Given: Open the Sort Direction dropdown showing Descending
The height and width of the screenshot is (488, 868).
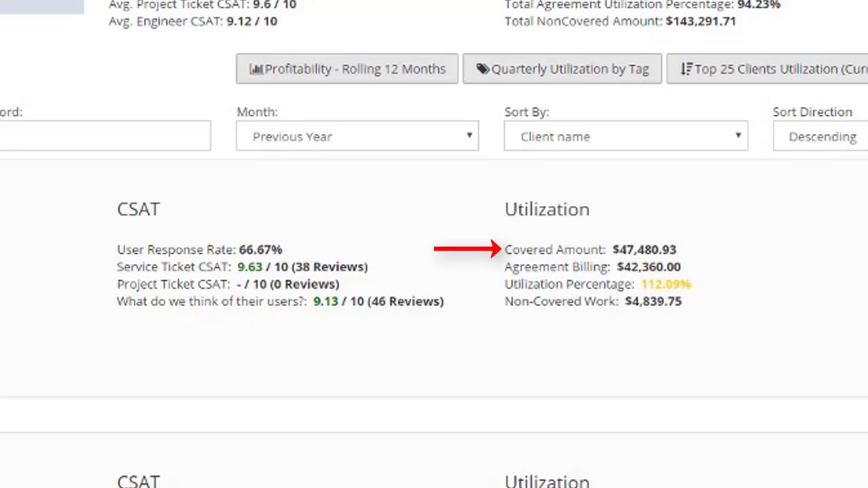Looking at the screenshot, I should pos(821,136).
